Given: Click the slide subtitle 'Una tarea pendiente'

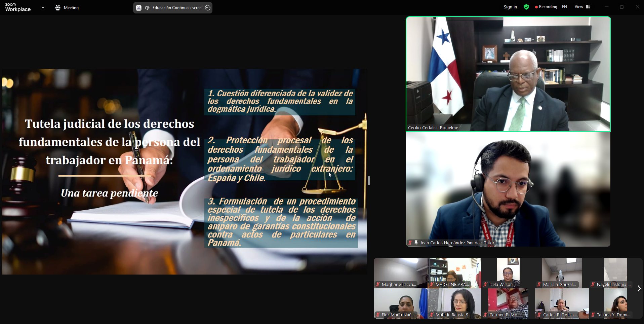Looking at the screenshot, I should (x=109, y=193).
